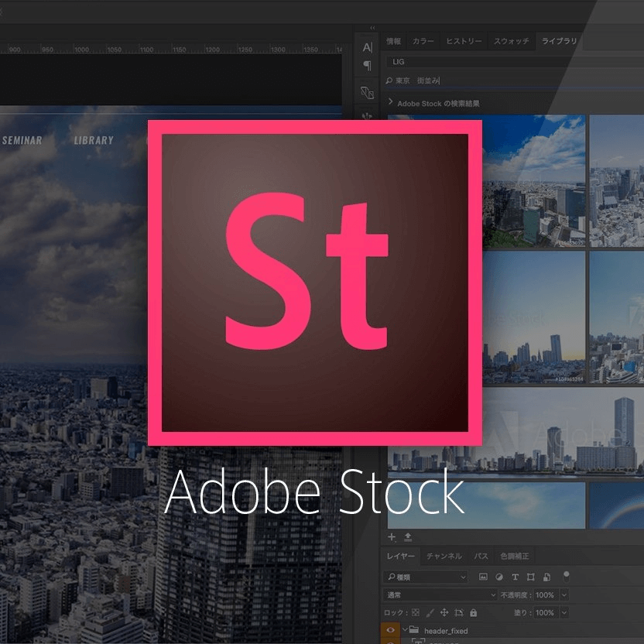Click LIBRARY text in the document canvas
This screenshot has width=644, height=644.
[x=94, y=140]
